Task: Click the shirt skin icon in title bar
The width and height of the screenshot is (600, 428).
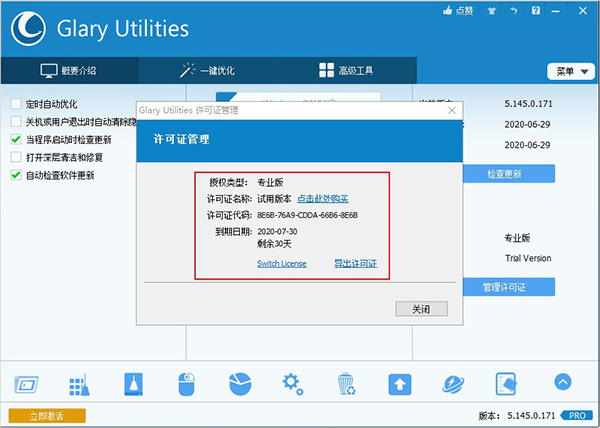Action: coord(492,11)
